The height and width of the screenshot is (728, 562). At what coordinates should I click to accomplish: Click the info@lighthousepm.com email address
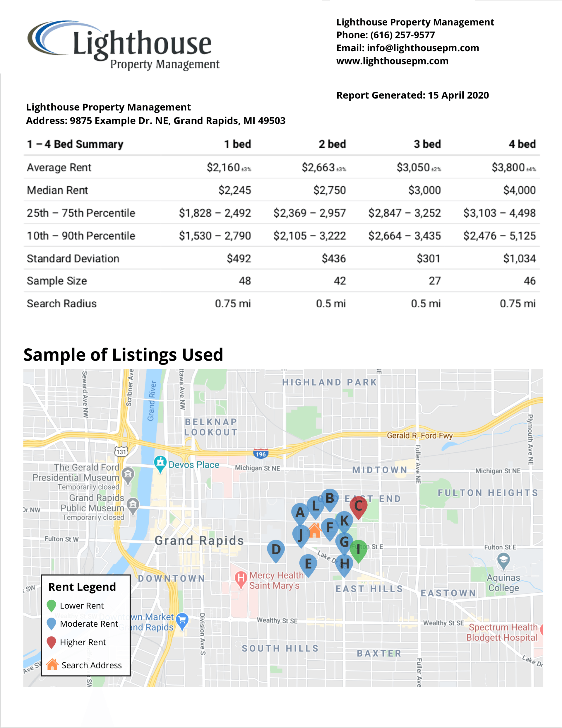407,48
